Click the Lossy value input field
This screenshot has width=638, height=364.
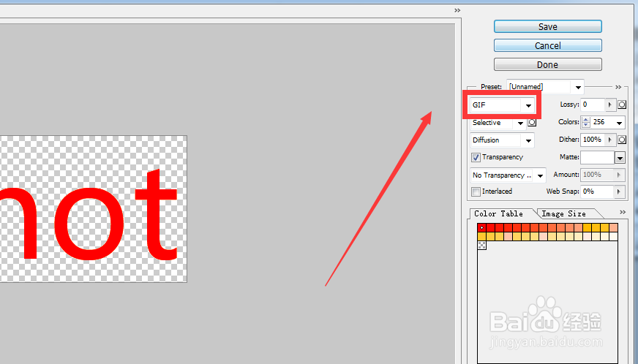click(x=593, y=105)
